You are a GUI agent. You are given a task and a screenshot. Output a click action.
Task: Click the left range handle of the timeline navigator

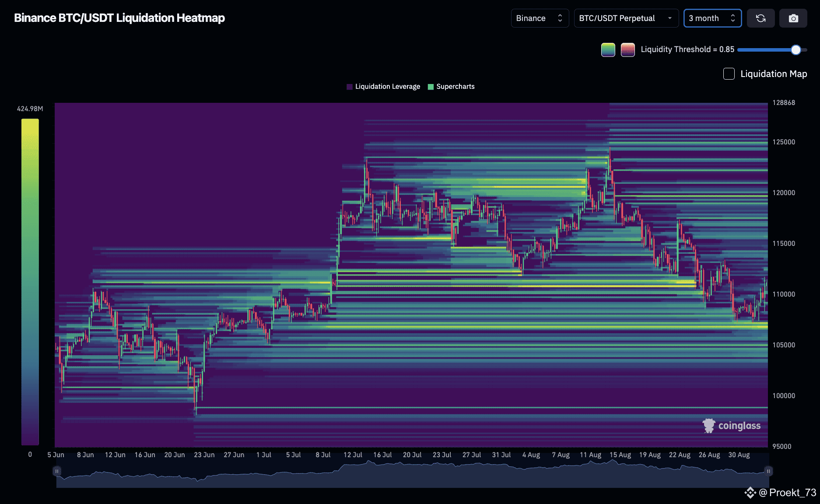56,471
